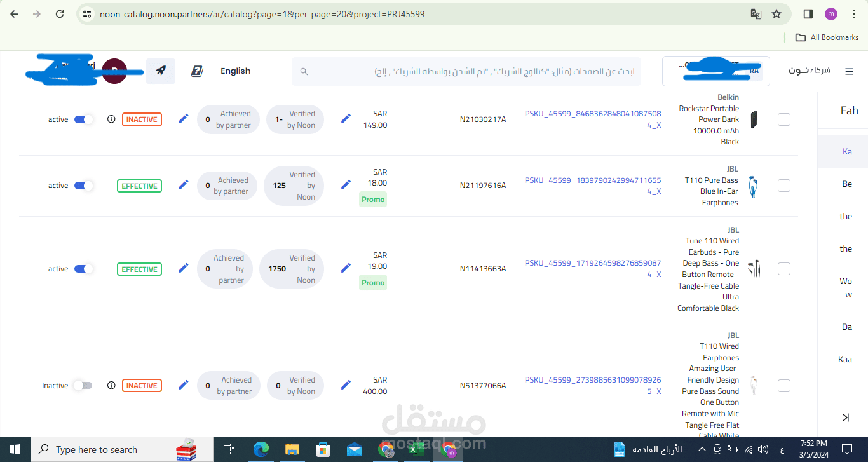Open the PSKU link ending 1719264598276859087
Image resolution: width=868 pixels, height=462 pixels.
(593, 268)
